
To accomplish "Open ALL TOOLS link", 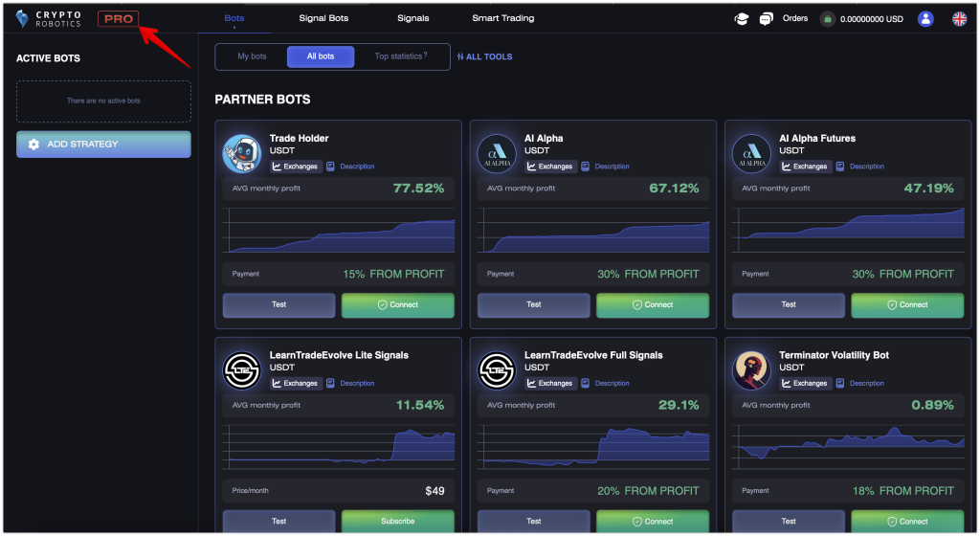I will coord(484,56).
